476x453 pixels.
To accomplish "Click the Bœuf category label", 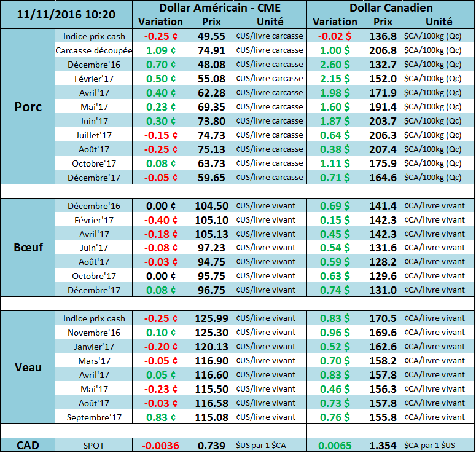I will tap(28, 247).
